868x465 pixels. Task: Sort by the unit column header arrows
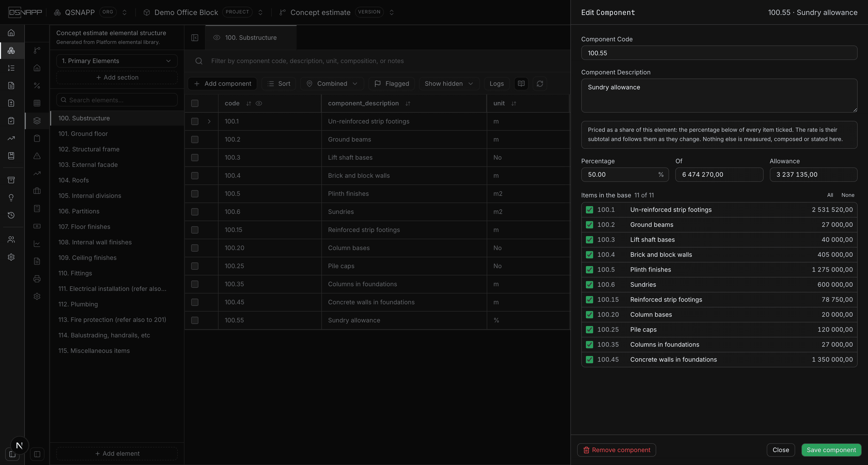click(514, 103)
